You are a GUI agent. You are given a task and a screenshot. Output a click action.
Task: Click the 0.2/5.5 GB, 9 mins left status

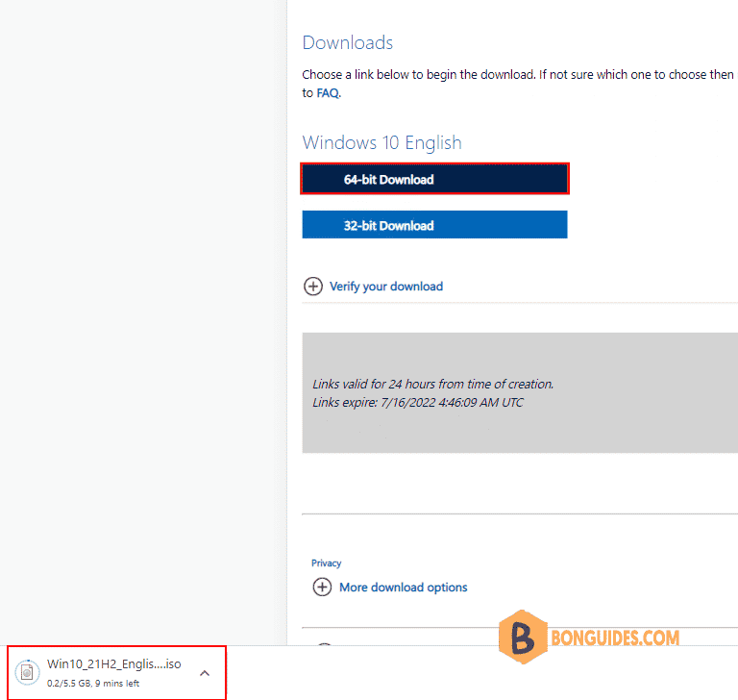pyautogui.click(x=92, y=683)
